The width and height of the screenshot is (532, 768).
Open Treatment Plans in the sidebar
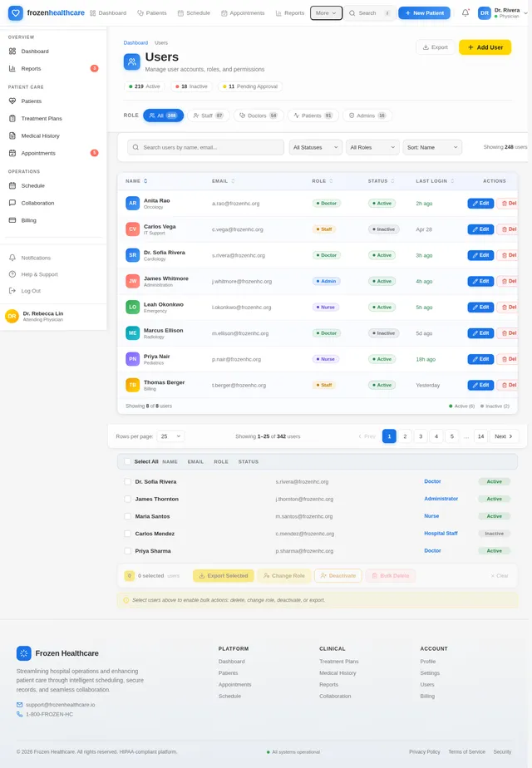(x=42, y=119)
